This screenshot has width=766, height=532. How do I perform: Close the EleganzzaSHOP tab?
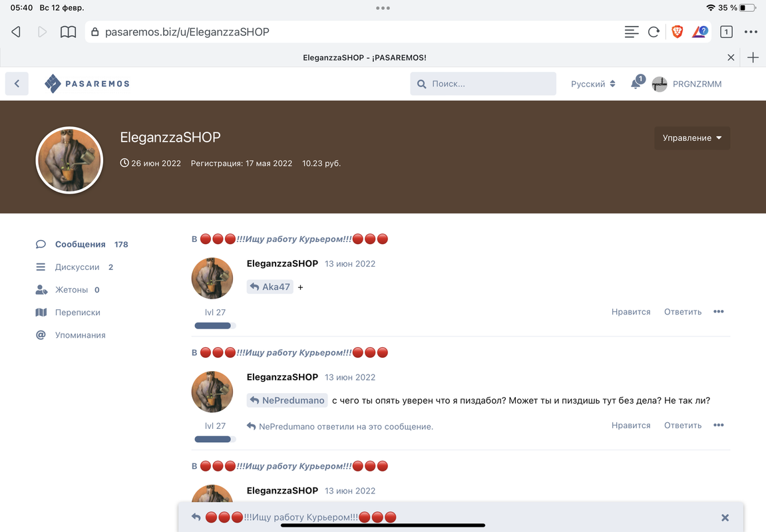(731, 58)
